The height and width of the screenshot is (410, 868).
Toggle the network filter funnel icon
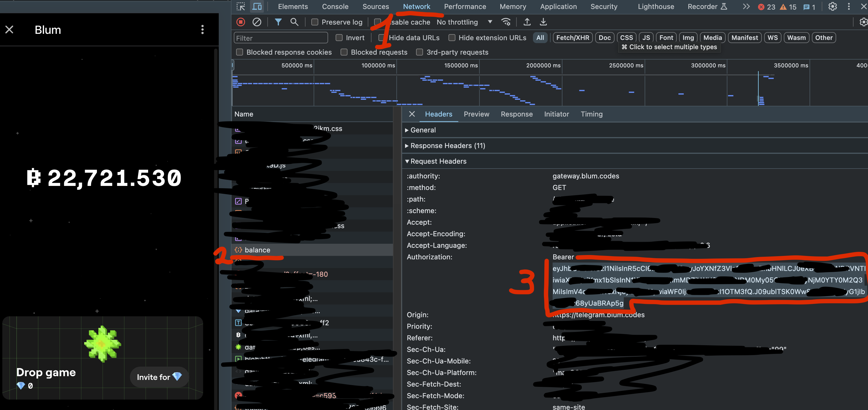pos(278,22)
